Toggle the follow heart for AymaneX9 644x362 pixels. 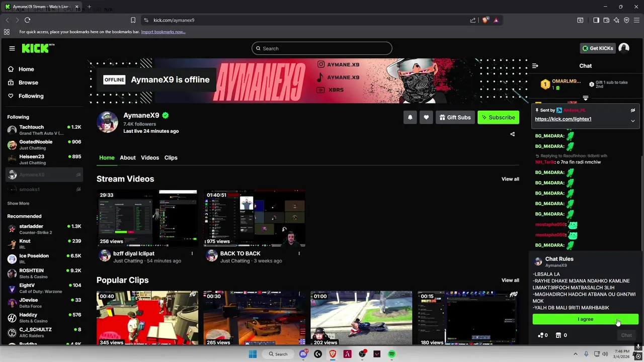pyautogui.click(x=426, y=117)
